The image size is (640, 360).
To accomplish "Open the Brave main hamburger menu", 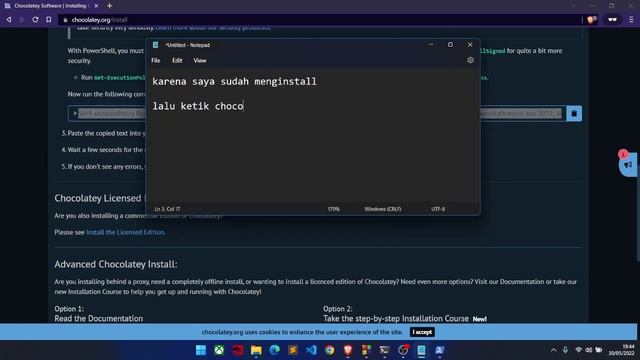I will coord(631,20).
